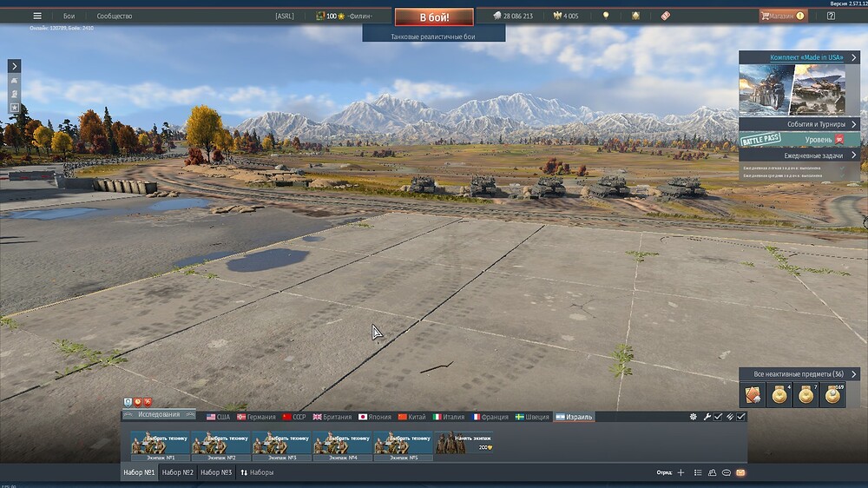Toggle the auto-repair wrench checkbox
Screen dimensions: 868x488
coord(718,417)
